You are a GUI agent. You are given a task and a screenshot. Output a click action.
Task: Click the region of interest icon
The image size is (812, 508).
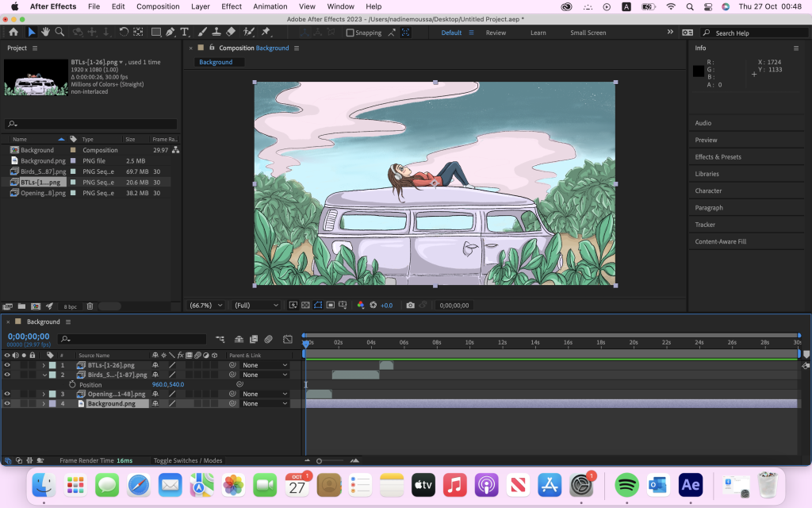[x=331, y=306]
